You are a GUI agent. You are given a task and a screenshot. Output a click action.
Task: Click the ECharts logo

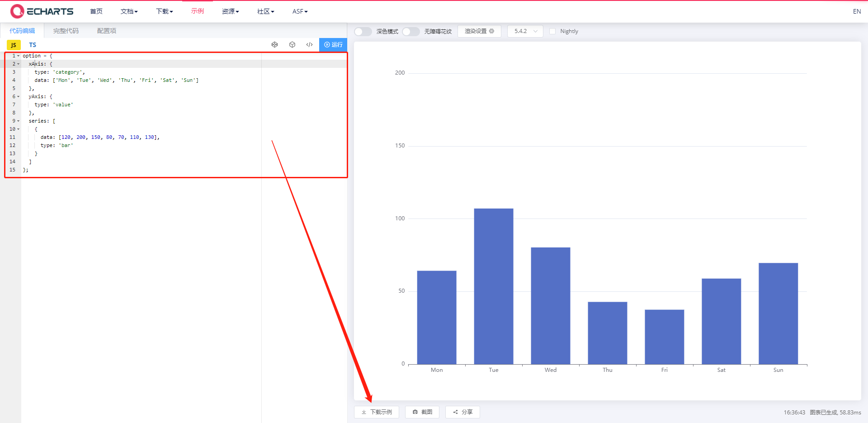point(42,11)
